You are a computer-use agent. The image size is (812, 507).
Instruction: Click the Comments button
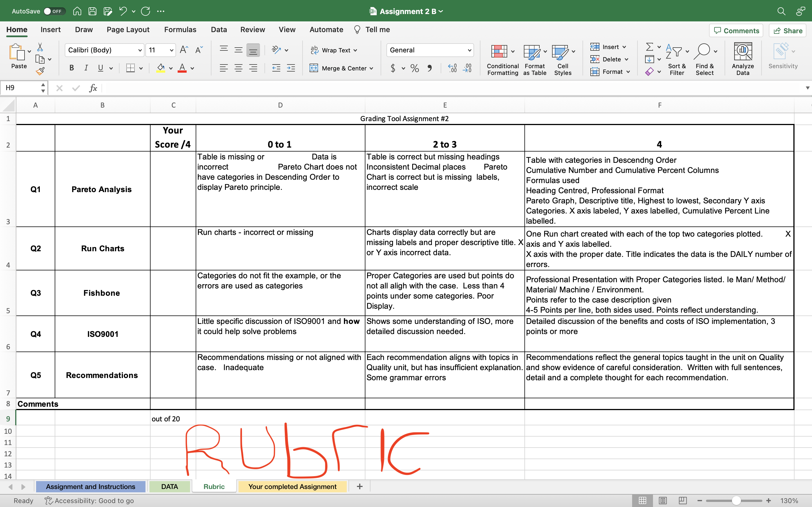736,30
